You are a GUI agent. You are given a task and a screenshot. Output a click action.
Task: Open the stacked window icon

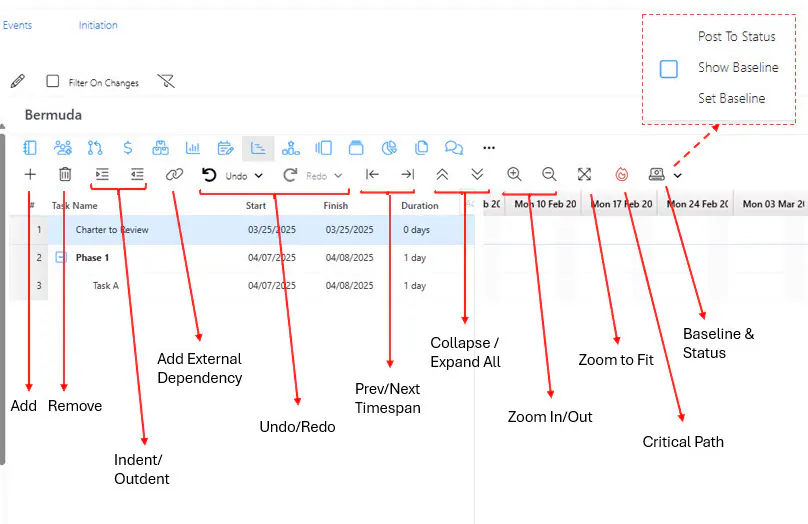(356, 148)
